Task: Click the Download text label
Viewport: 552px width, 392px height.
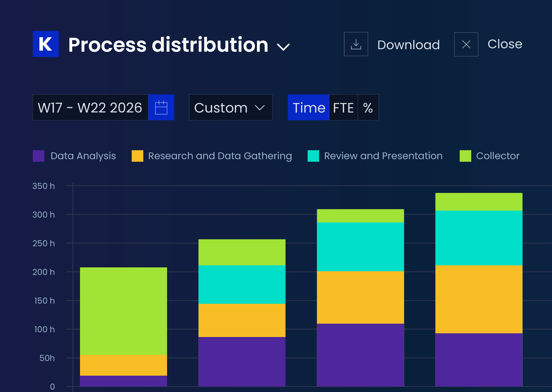Action: 409,45
